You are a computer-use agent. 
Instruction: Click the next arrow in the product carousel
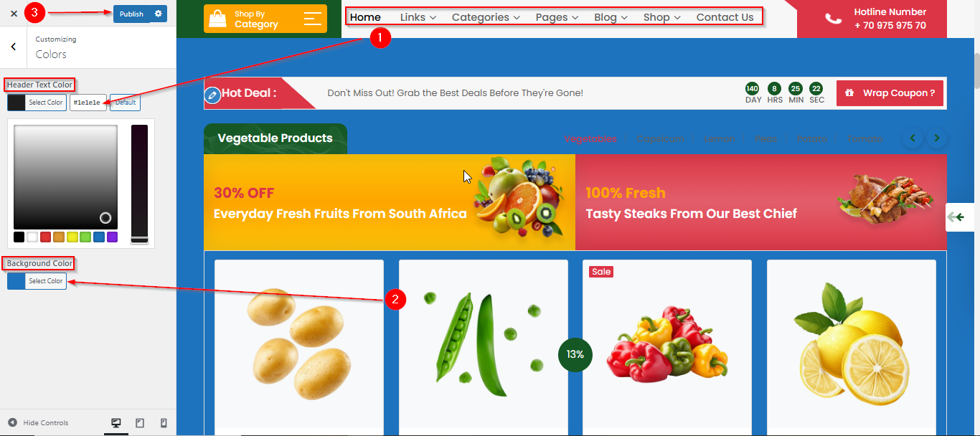tap(937, 138)
